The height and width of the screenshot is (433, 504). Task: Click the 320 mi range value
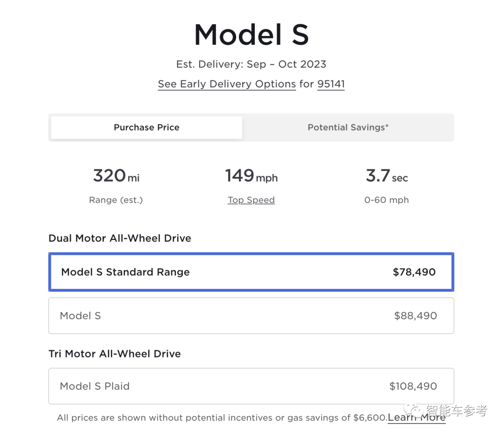pos(116,176)
